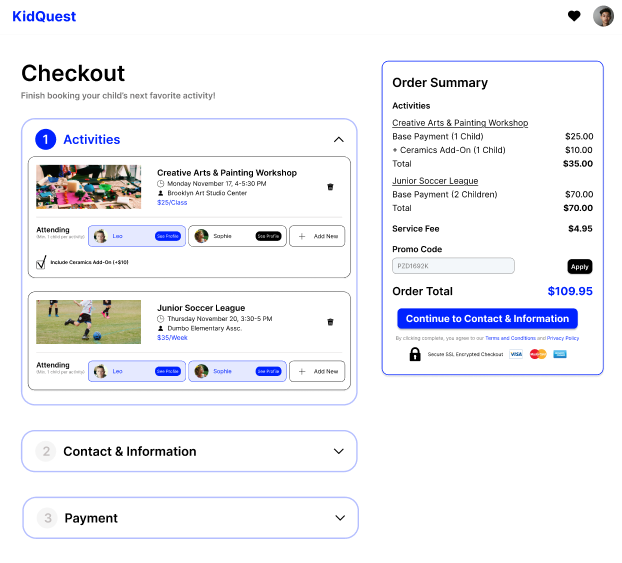
Task: Click the plus icon in Creative Arts Add New
Action: [x=302, y=236]
